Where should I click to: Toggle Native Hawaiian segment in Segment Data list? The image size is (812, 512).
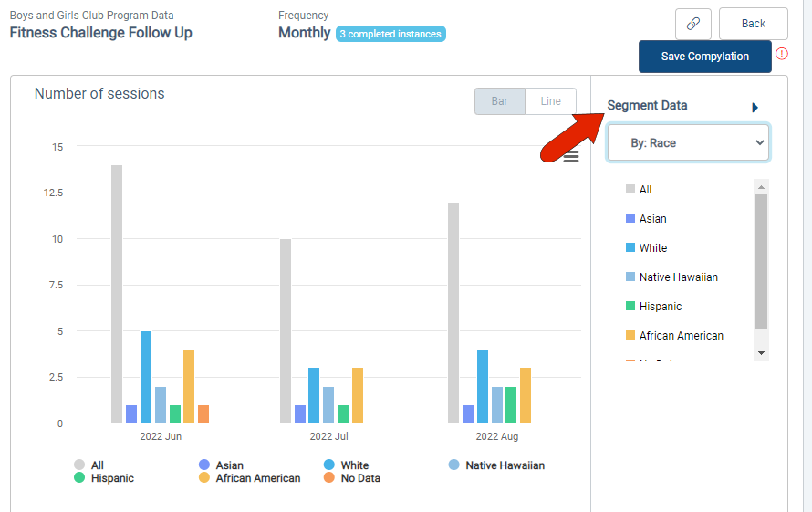[x=671, y=277]
